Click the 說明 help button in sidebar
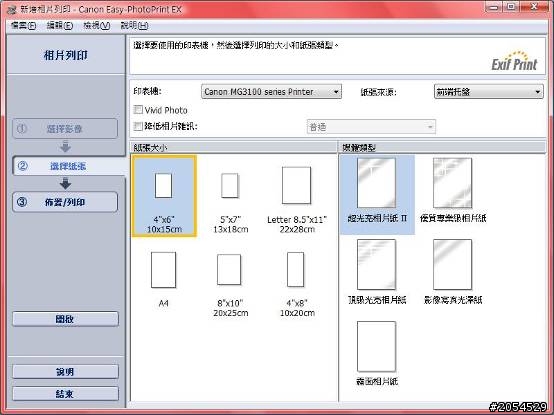Image resolution: width=554 pixels, height=415 pixels. 65,372
